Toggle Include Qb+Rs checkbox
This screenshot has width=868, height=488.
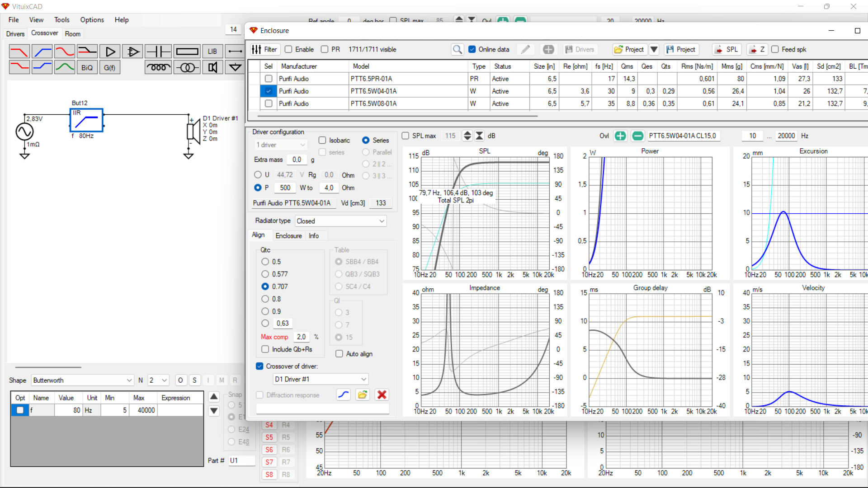click(265, 349)
